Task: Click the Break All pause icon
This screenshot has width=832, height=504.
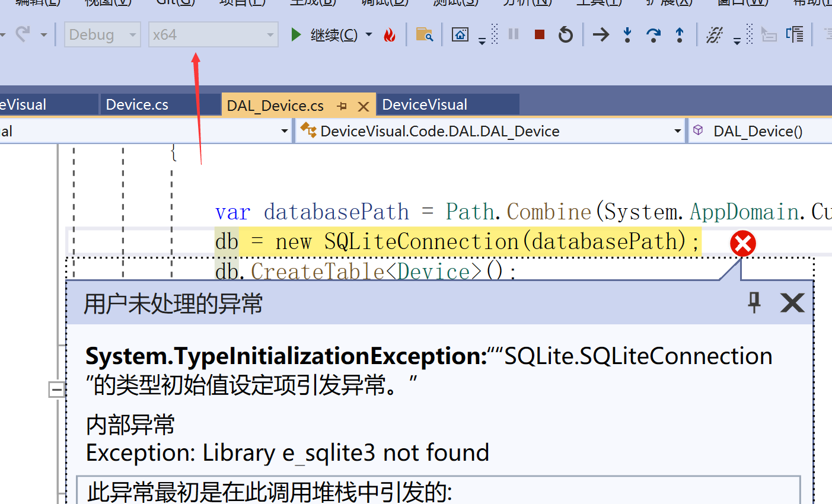Action: tap(512, 34)
